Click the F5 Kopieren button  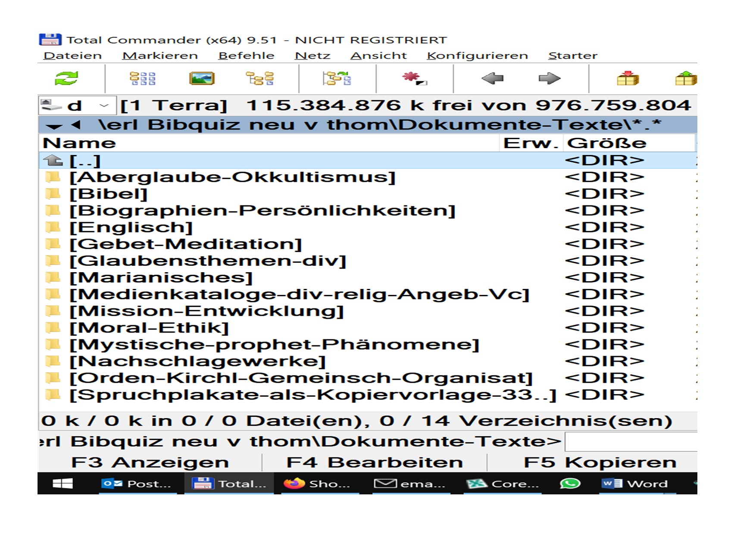coord(600,463)
